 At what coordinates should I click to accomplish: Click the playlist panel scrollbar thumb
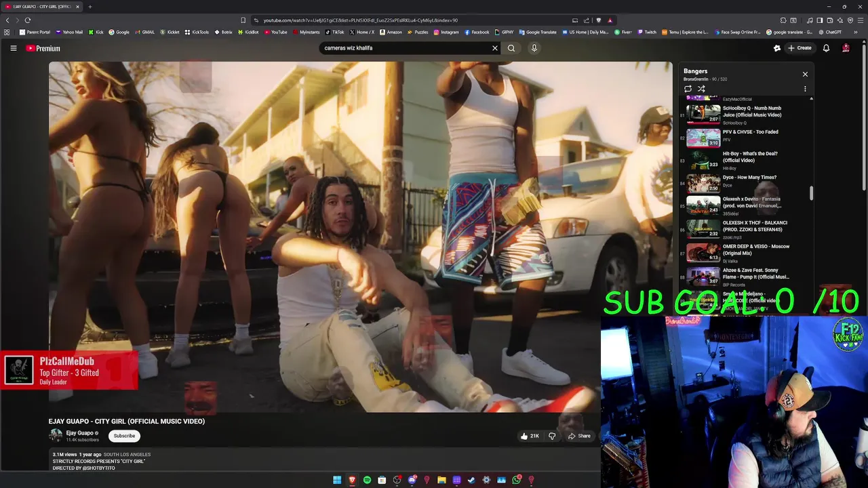811,194
